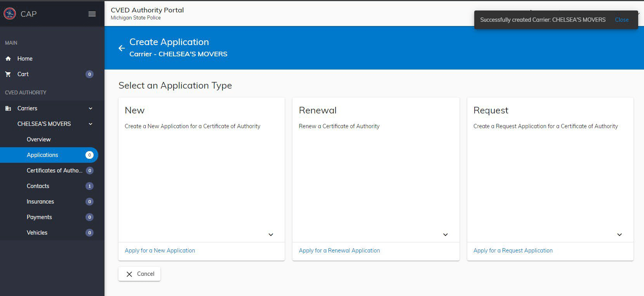Open the Home menu item
644x296 pixels.
coord(52,59)
